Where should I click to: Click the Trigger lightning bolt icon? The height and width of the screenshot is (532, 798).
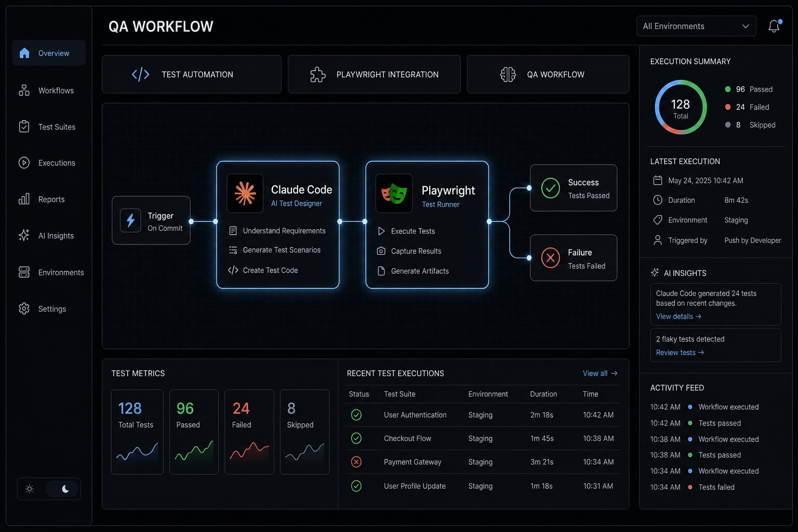(130, 220)
